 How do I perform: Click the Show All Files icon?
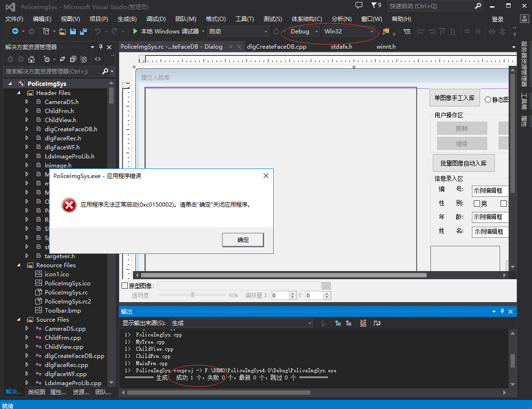83,59
